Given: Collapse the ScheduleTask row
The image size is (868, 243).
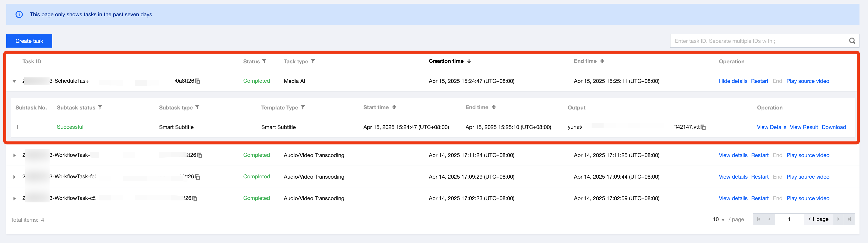Looking at the screenshot, I should click(15, 81).
